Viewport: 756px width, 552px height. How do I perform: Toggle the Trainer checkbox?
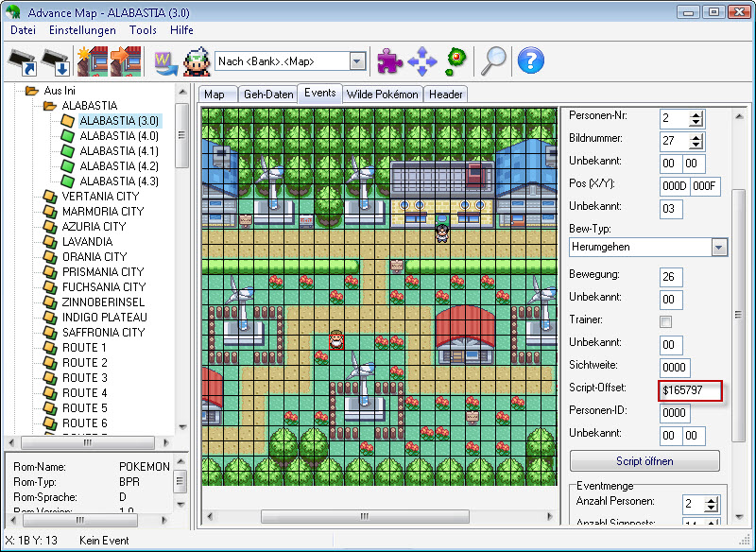click(666, 321)
